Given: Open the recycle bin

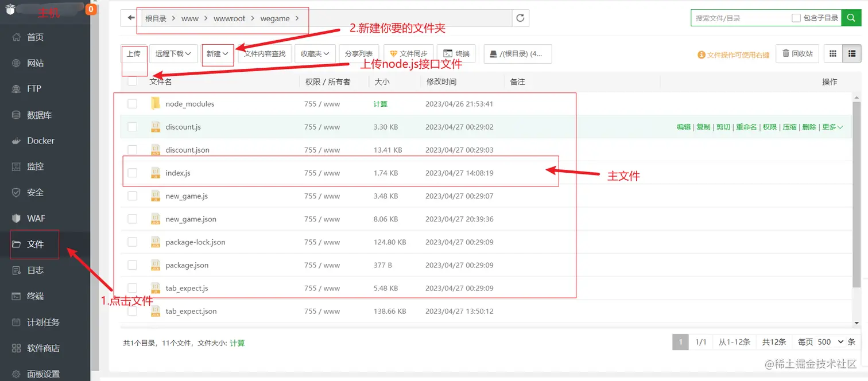Looking at the screenshot, I should pyautogui.click(x=797, y=54).
